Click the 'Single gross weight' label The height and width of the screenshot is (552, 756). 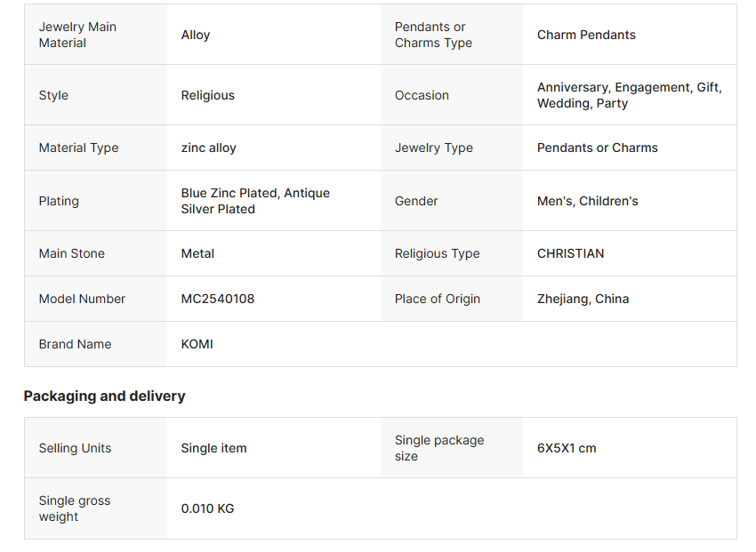click(x=75, y=508)
